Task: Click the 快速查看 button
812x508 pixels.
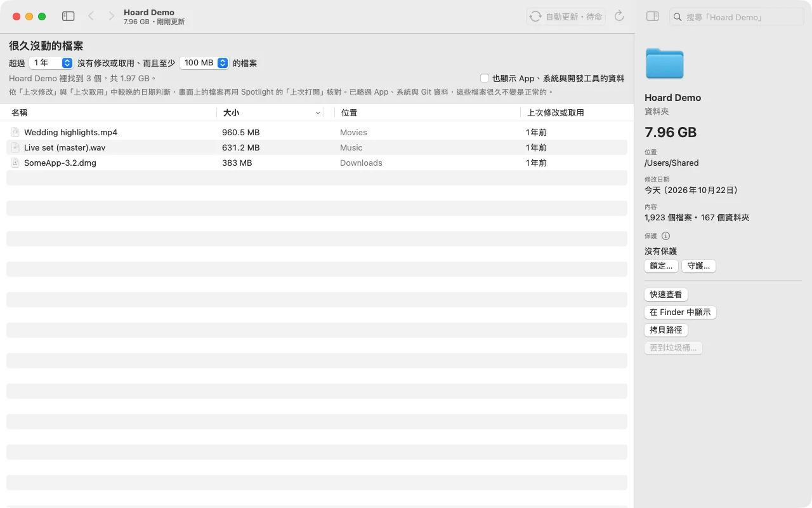Action: pyautogui.click(x=666, y=295)
